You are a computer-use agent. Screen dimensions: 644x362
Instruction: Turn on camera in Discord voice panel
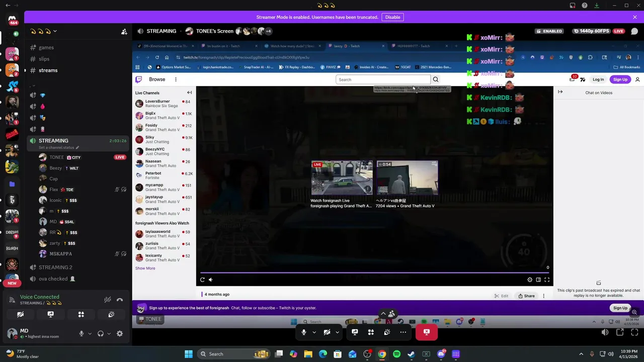20,314
